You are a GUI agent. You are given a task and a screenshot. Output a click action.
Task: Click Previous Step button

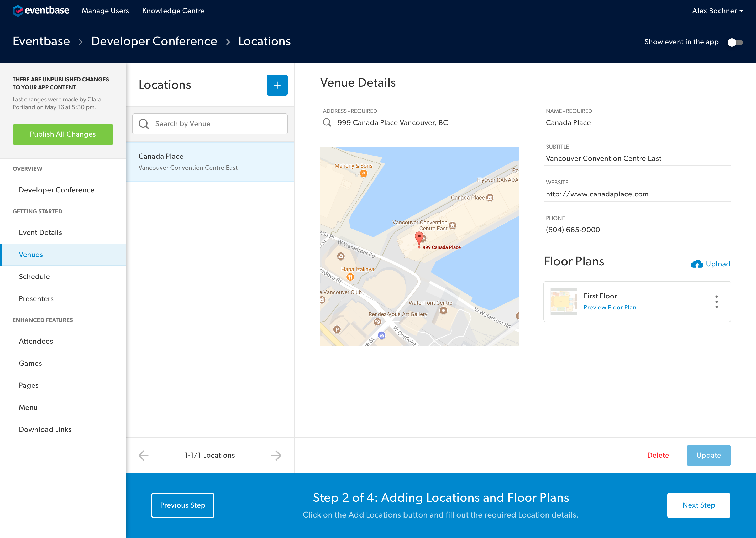tap(183, 505)
